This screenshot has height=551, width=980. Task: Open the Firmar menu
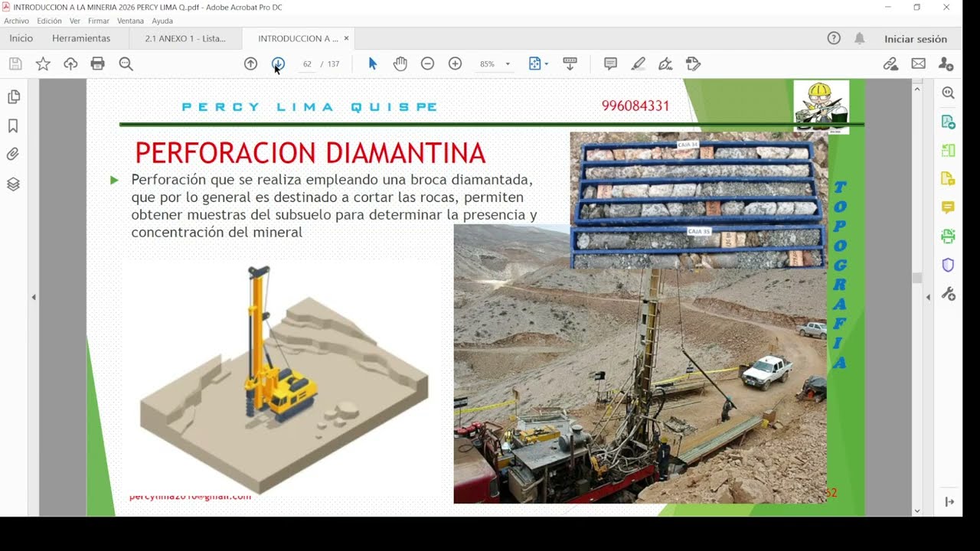(x=99, y=21)
